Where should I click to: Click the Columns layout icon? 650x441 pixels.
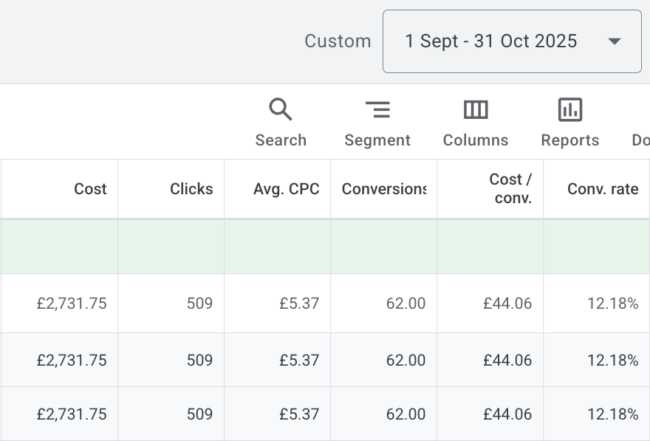(475, 110)
